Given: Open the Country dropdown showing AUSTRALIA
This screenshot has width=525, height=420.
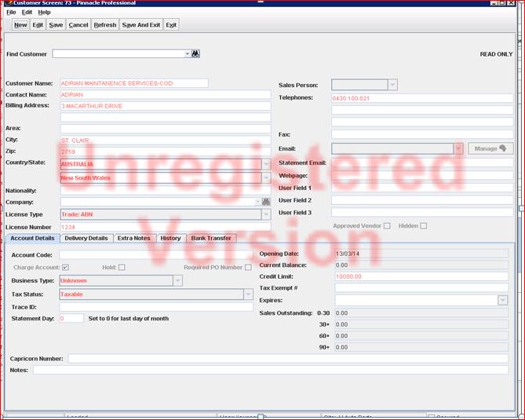Looking at the screenshot, I should point(266,164).
